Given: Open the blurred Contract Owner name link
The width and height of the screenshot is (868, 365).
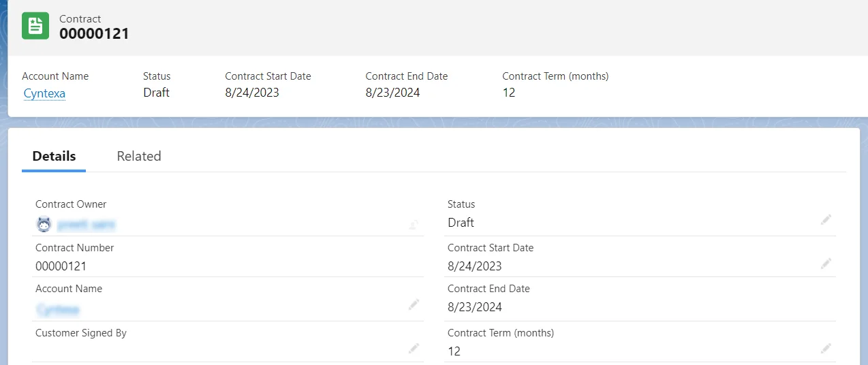Looking at the screenshot, I should [86, 224].
